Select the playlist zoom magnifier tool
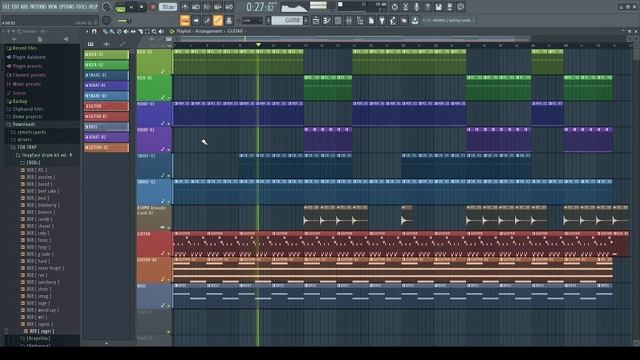640x360 pixels. pos(154,31)
